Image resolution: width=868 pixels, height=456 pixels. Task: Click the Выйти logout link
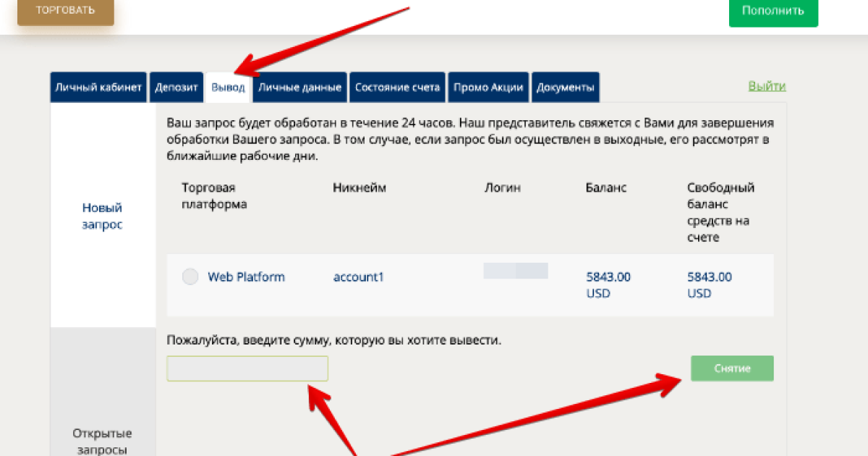767,86
